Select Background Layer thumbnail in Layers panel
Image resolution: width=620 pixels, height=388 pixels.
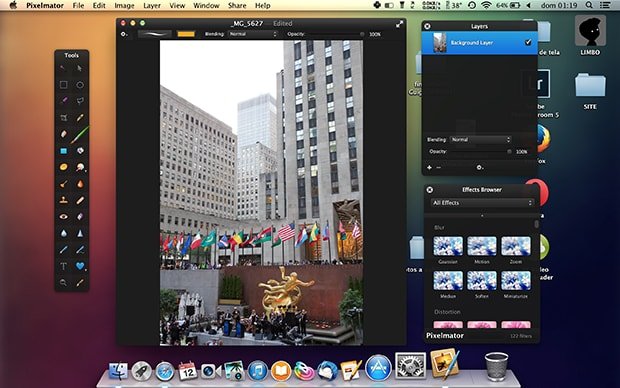[x=440, y=43]
